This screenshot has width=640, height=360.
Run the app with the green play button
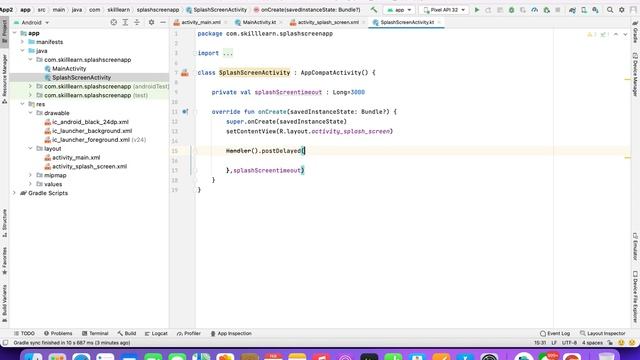click(476, 10)
